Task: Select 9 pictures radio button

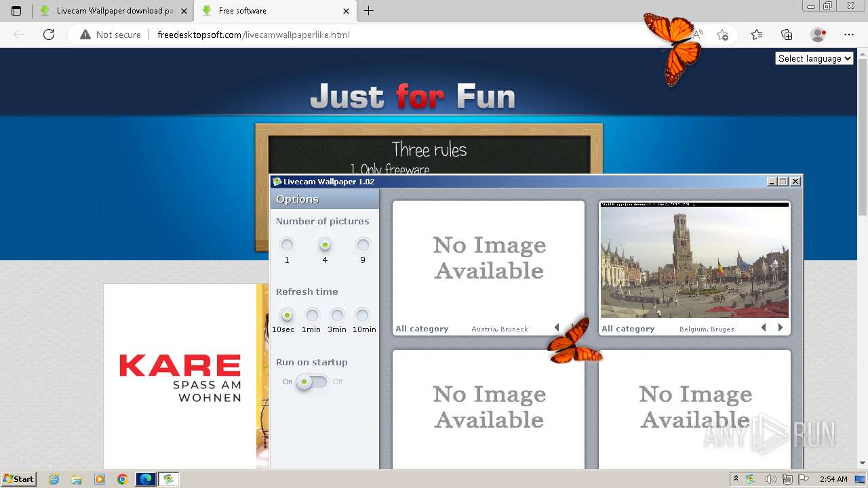Action: click(363, 245)
